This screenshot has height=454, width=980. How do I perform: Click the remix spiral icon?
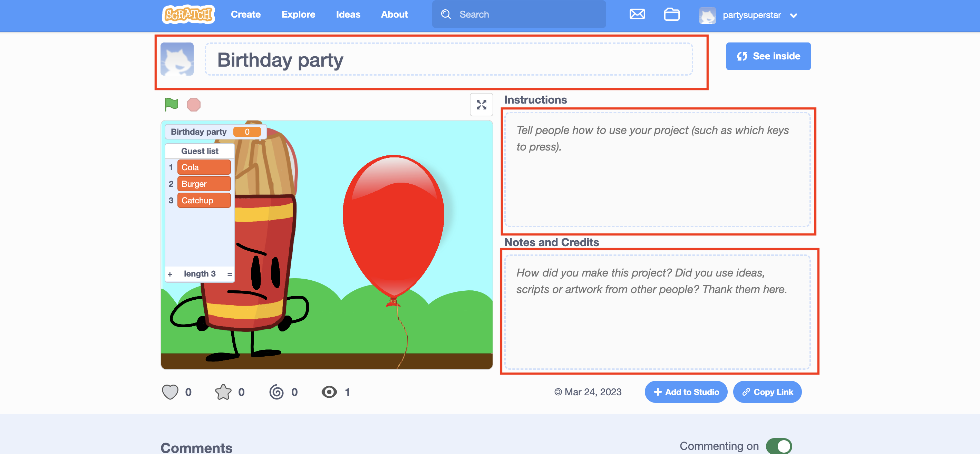276,392
